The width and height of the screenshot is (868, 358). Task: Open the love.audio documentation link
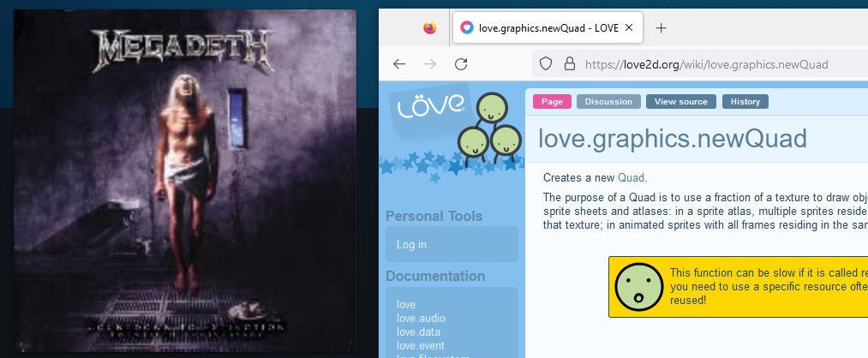[x=421, y=318]
